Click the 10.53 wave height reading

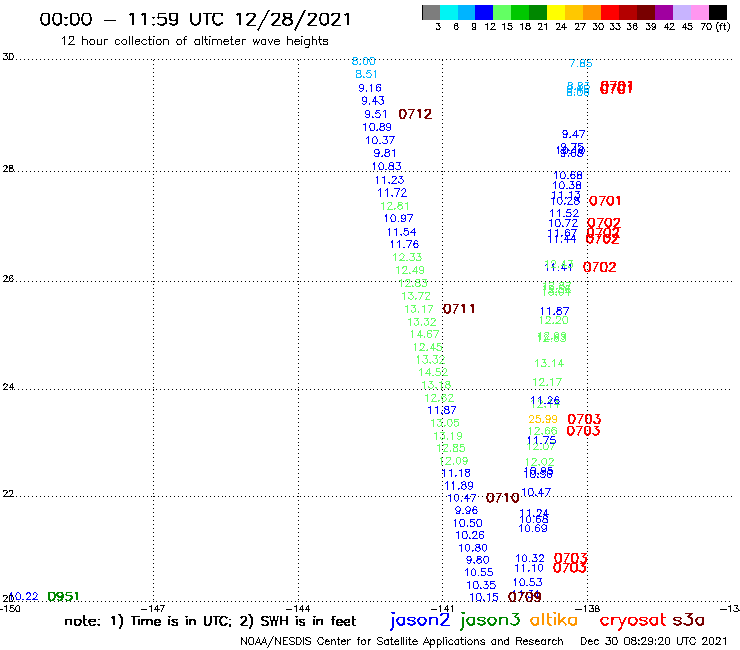pyautogui.click(x=528, y=582)
